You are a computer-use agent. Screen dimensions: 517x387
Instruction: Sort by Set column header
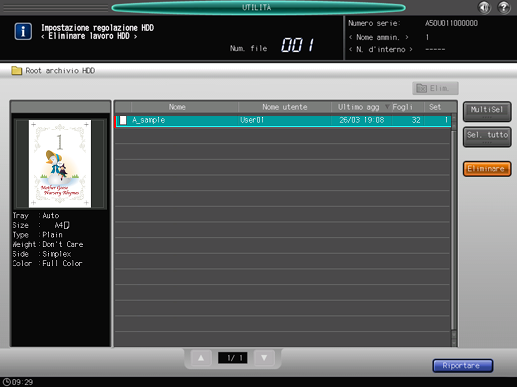438,107
